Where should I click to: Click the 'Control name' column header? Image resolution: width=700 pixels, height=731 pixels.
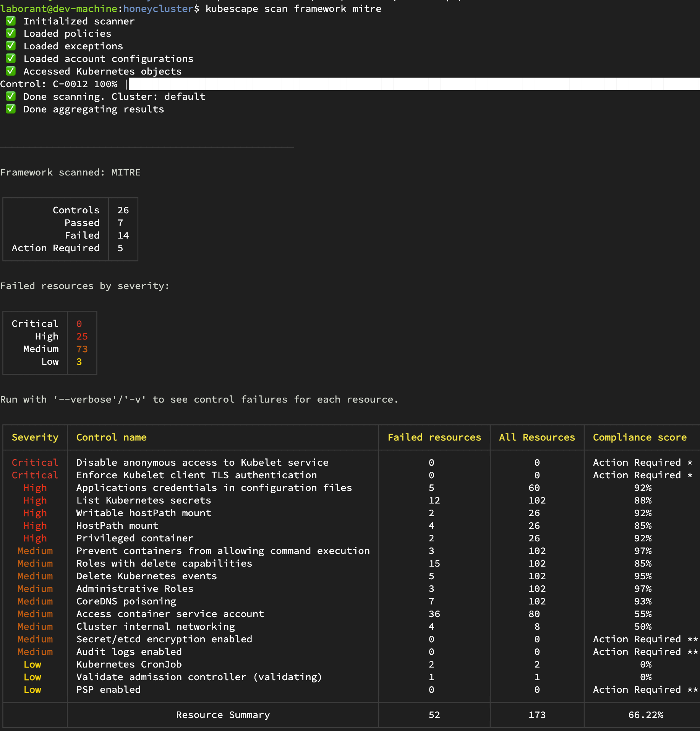(112, 437)
